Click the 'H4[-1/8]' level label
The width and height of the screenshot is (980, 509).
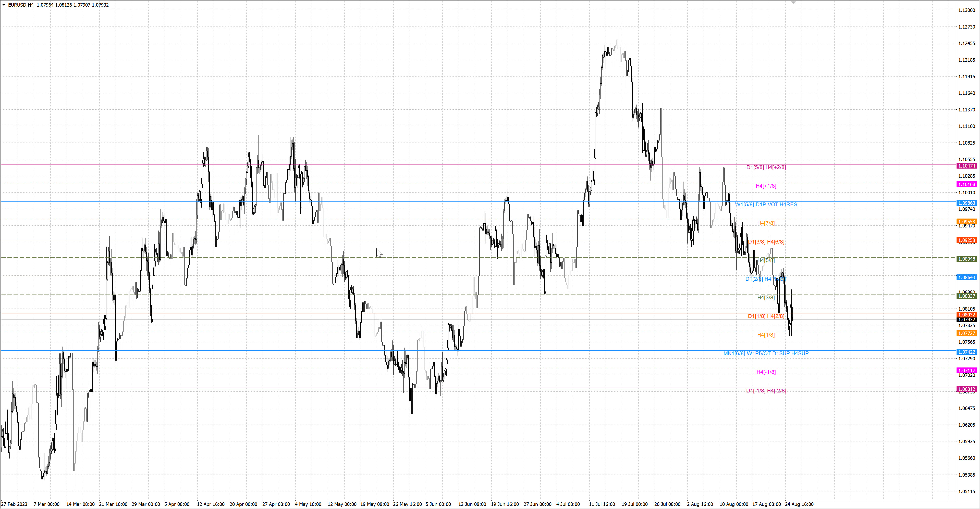(766, 372)
